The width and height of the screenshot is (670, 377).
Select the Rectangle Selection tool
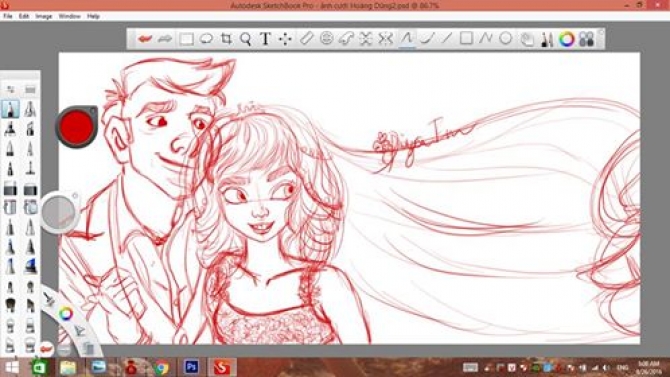(186, 39)
